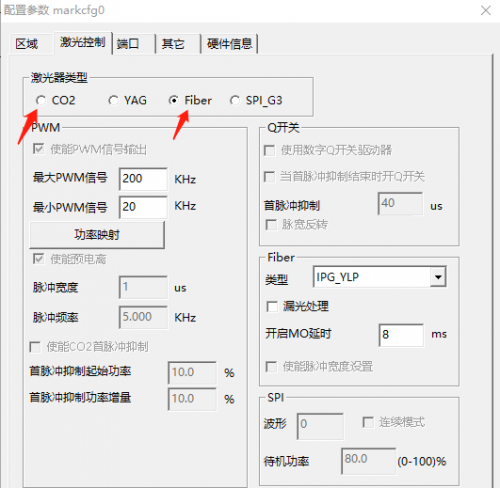Switch to the 其它 tab
Viewport: 500px width, 488px height.
(173, 44)
